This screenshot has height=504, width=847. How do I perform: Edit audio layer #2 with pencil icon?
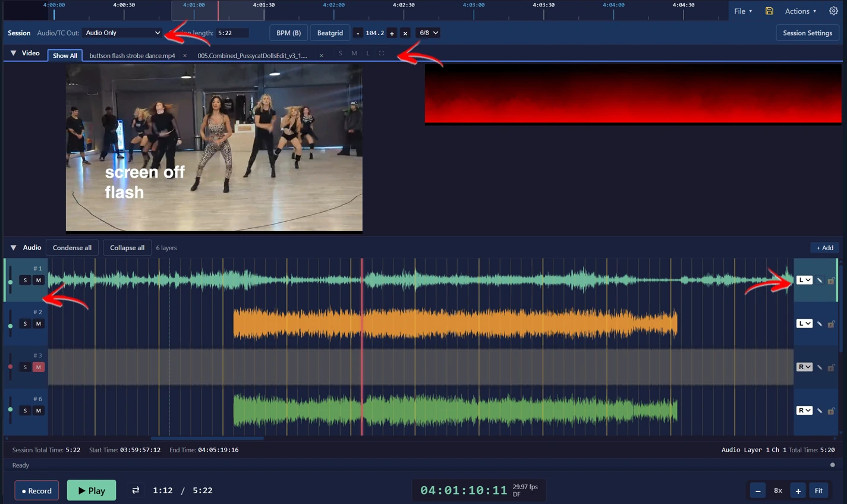[820, 323]
